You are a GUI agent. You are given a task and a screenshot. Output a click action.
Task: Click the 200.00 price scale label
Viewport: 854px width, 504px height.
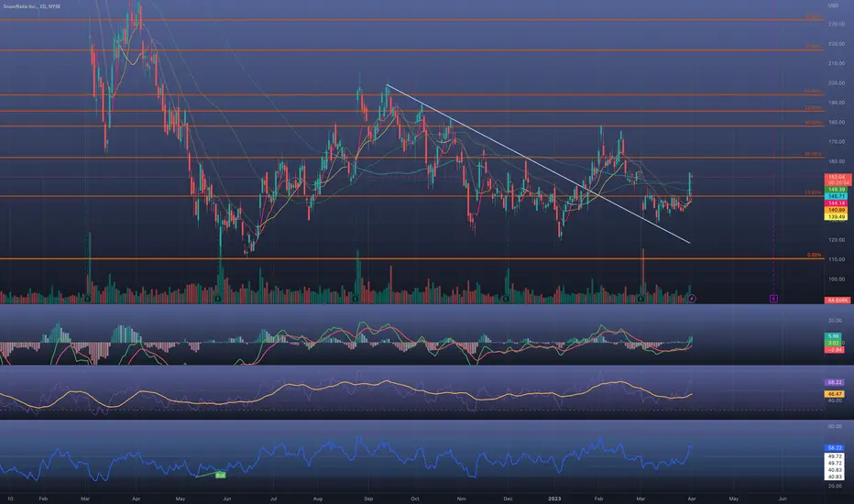836,82
